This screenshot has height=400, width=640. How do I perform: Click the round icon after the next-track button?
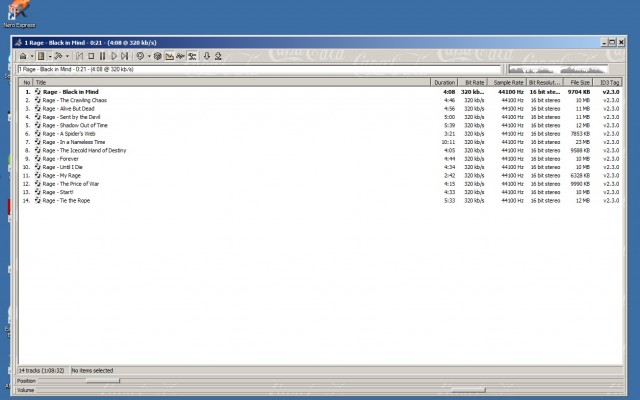tap(140, 56)
